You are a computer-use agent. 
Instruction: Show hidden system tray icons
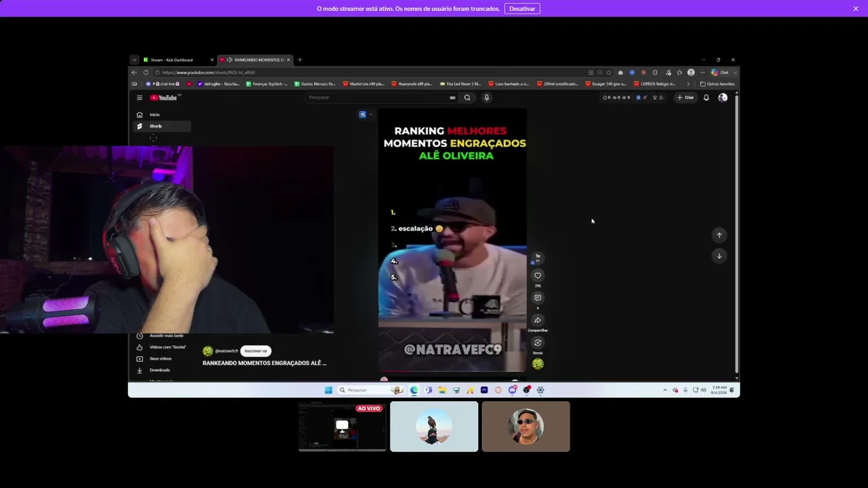pos(665,390)
